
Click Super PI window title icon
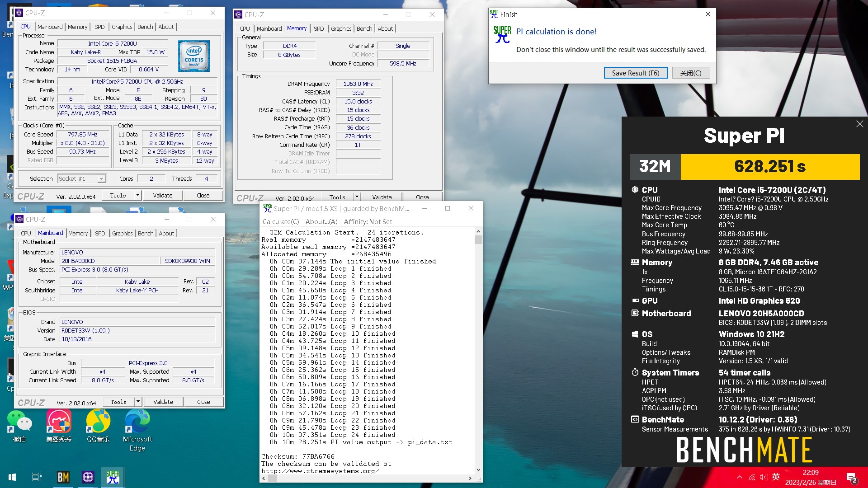(x=268, y=208)
